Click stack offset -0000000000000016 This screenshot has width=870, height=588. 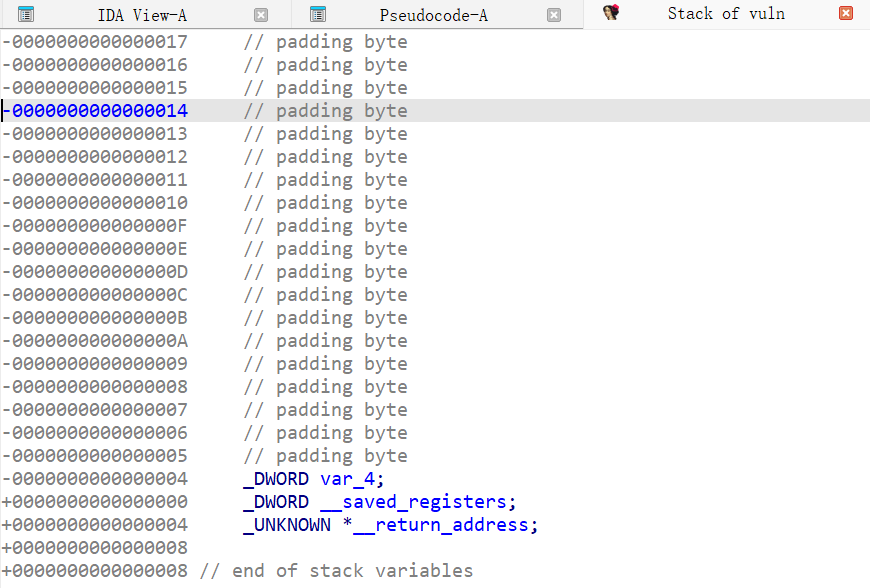point(95,65)
